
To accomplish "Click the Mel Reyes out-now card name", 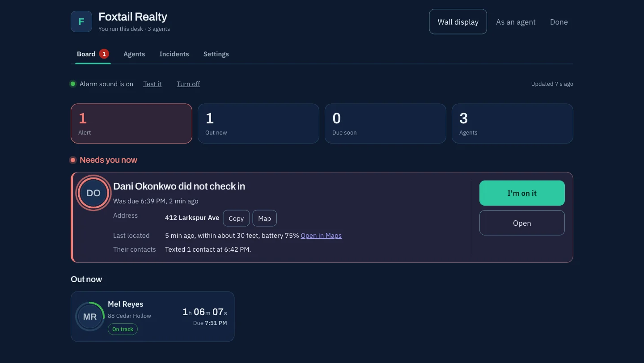I will (126, 304).
